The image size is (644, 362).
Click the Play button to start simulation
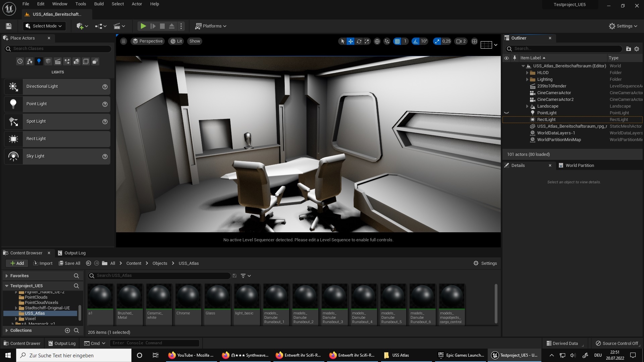tap(143, 25)
